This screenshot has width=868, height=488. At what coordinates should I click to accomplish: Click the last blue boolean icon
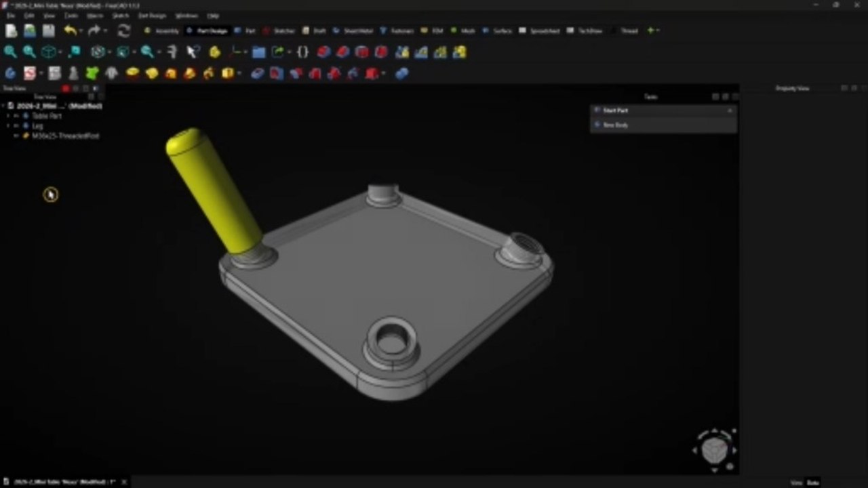click(x=402, y=73)
